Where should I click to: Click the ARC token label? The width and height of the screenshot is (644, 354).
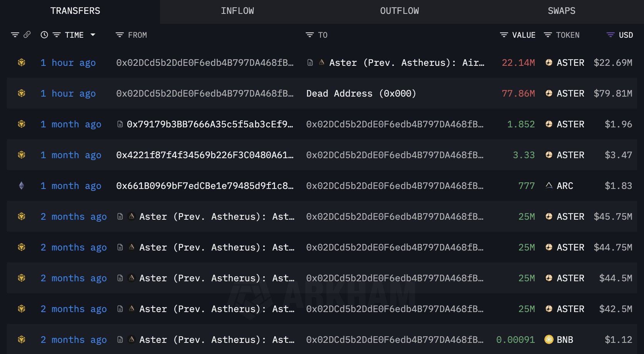pos(565,186)
